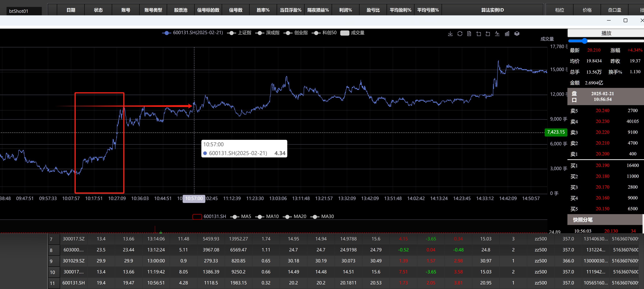
Task: Open the chart data view document icon
Action: coord(469,34)
